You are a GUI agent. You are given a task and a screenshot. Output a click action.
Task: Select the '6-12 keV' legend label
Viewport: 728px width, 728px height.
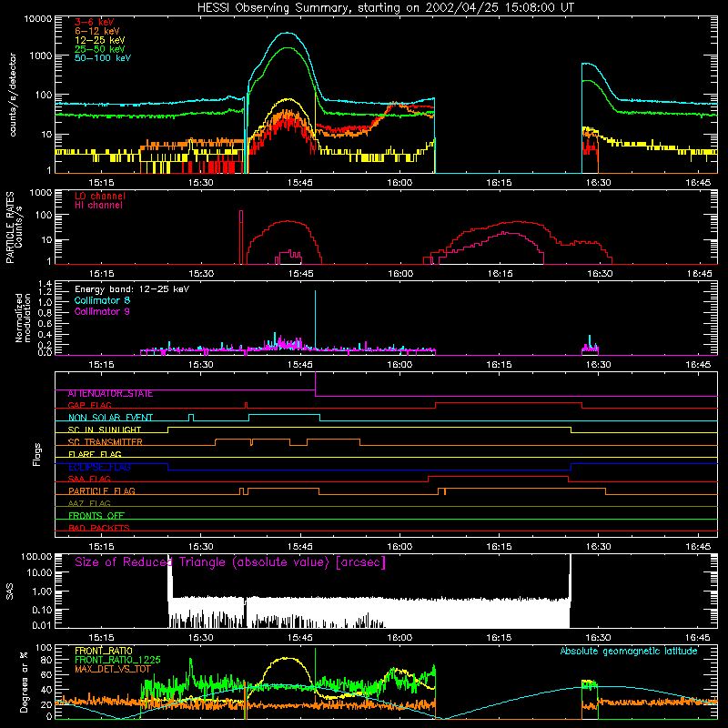coord(97,31)
